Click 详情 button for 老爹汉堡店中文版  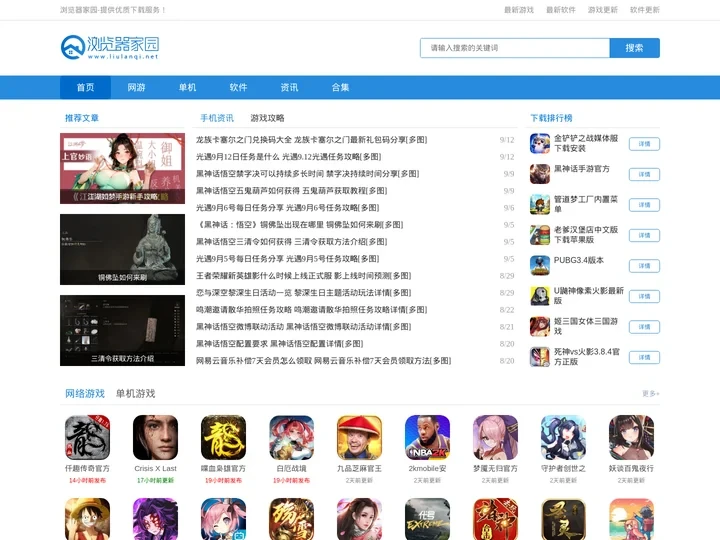point(644,236)
